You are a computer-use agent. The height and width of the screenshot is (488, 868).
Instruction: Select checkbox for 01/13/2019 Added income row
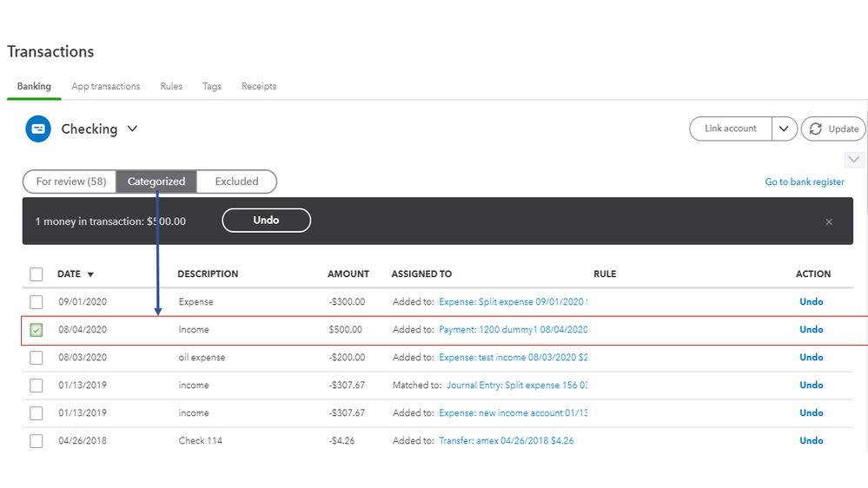tap(36, 412)
